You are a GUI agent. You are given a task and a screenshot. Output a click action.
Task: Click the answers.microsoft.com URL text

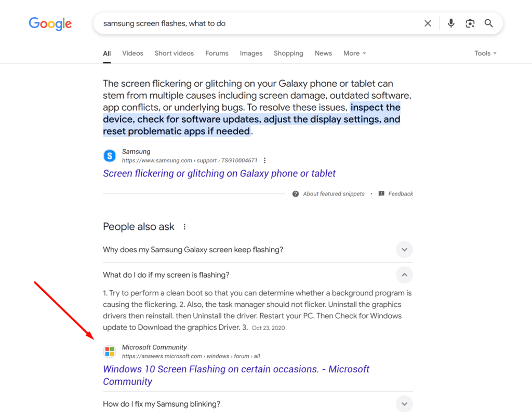coord(191,356)
